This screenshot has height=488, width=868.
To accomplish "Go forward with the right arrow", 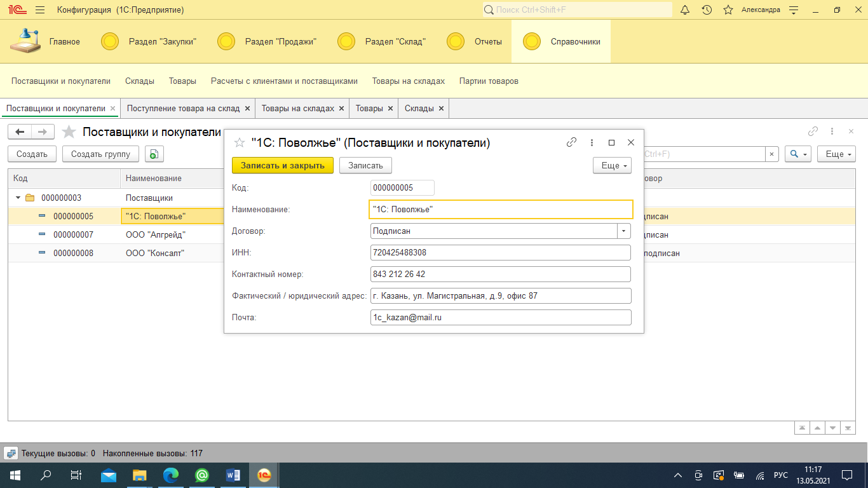I will [43, 132].
